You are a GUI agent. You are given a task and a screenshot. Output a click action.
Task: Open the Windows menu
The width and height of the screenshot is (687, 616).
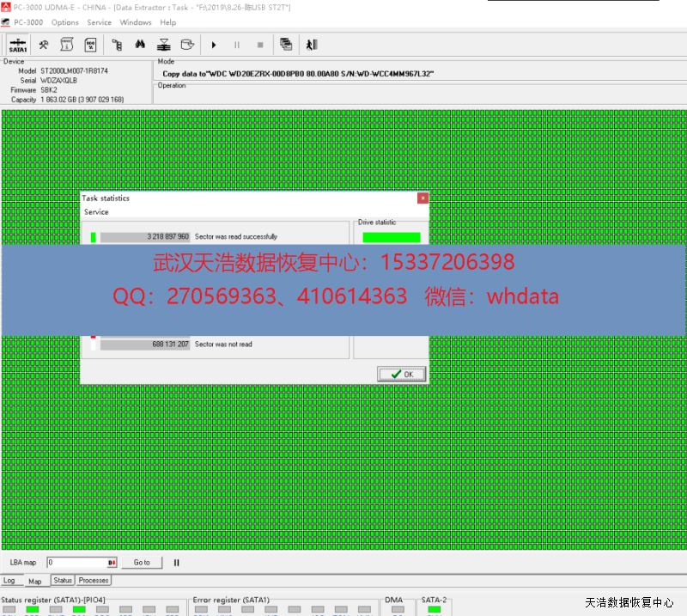click(136, 22)
